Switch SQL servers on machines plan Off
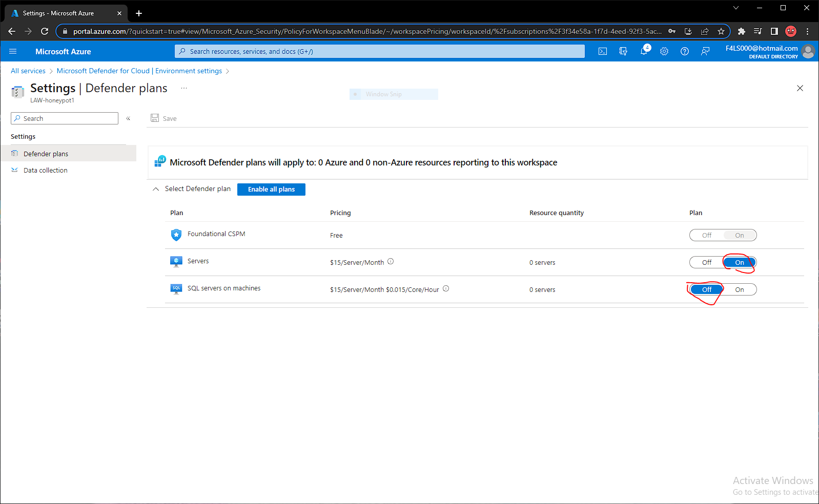The width and height of the screenshot is (819, 504). pyautogui.click(x=707, y=289)
